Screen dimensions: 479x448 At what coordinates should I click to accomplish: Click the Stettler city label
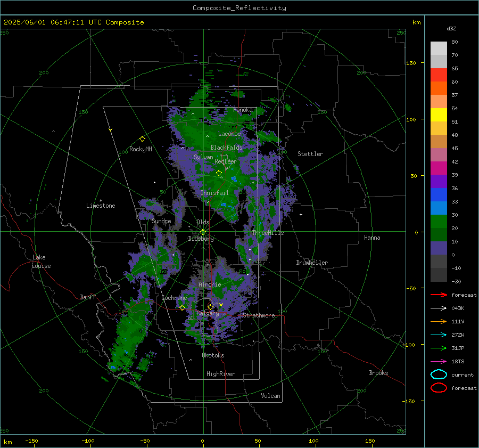[310, 154]
